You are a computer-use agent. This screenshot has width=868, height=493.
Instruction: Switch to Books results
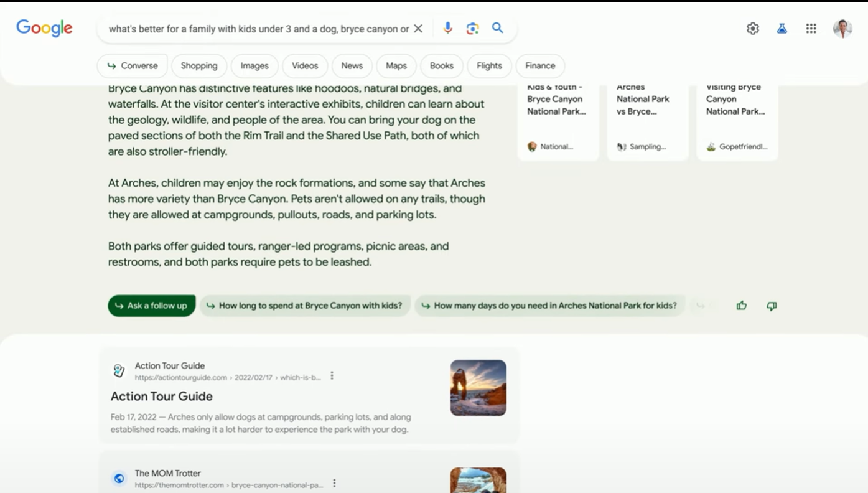point(442,66)
